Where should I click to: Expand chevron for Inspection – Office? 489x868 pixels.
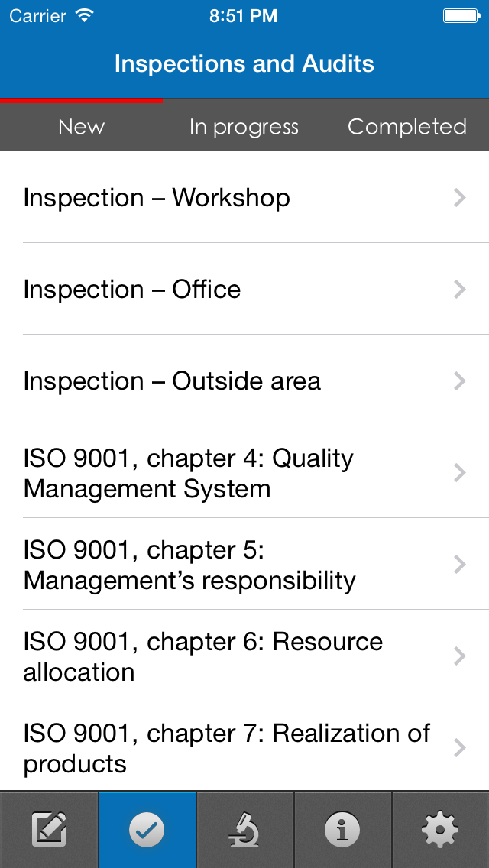point(460,289)
